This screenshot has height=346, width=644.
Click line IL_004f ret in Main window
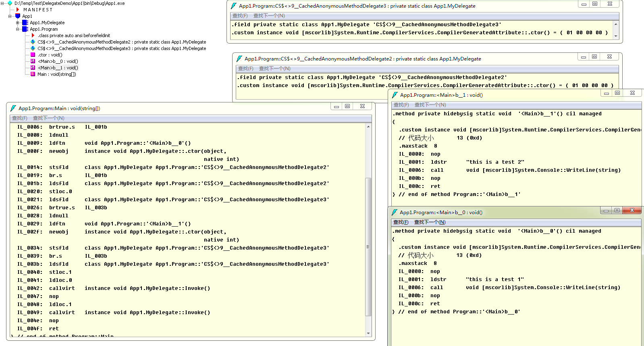click(x=38, y=329)
